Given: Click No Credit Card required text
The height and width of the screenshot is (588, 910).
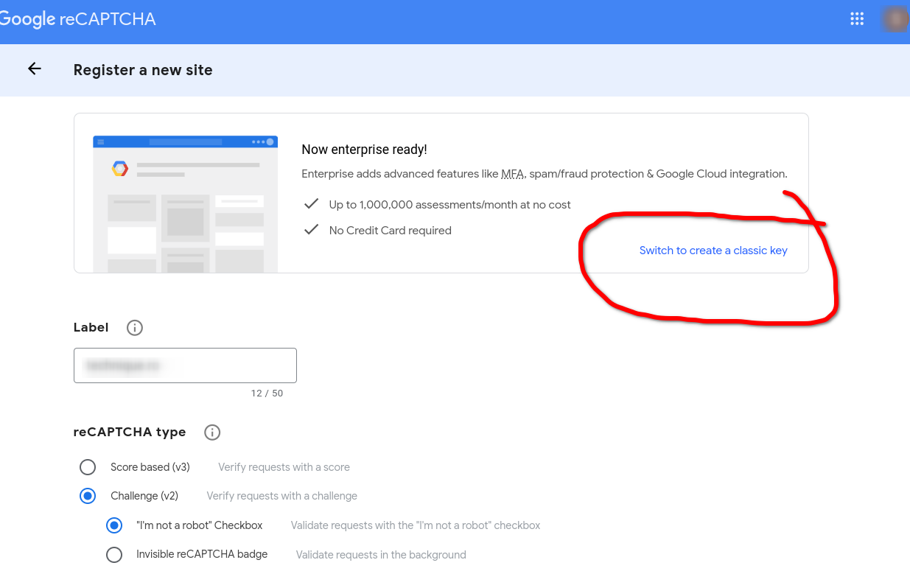Looking at the screenshot, I should (x=391, y=231).
